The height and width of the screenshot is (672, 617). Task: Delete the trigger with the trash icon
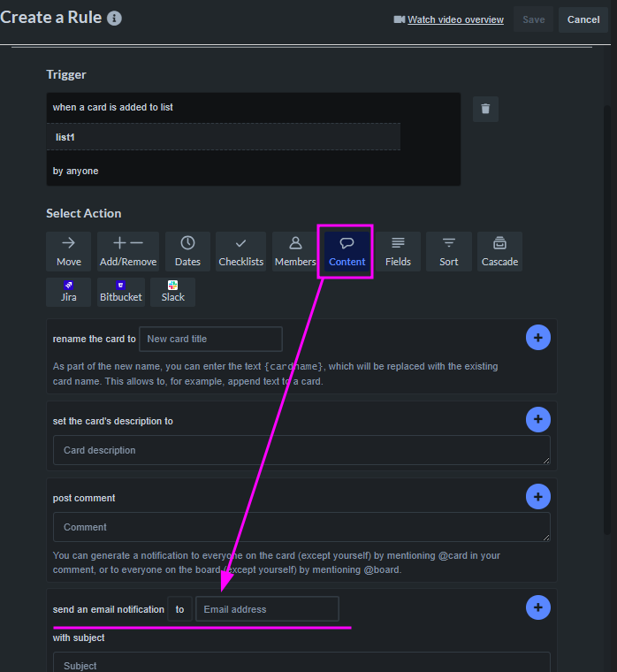point(485,109)
